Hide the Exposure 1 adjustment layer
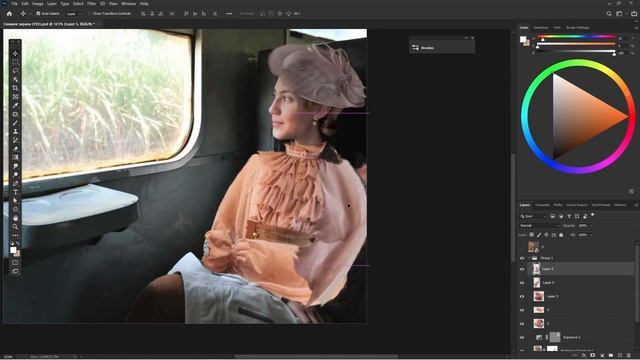Image resolution: width=640 pixels, height=360 pixels. (x=522, y=337)
